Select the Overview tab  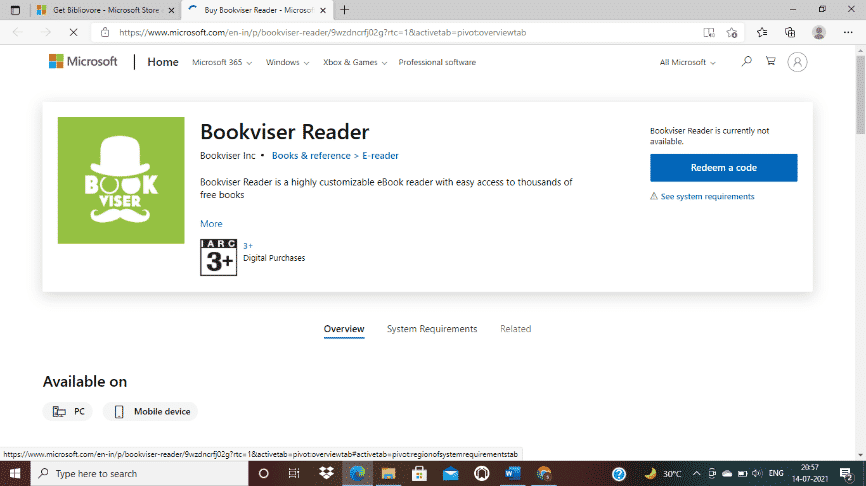coord(344,329)
